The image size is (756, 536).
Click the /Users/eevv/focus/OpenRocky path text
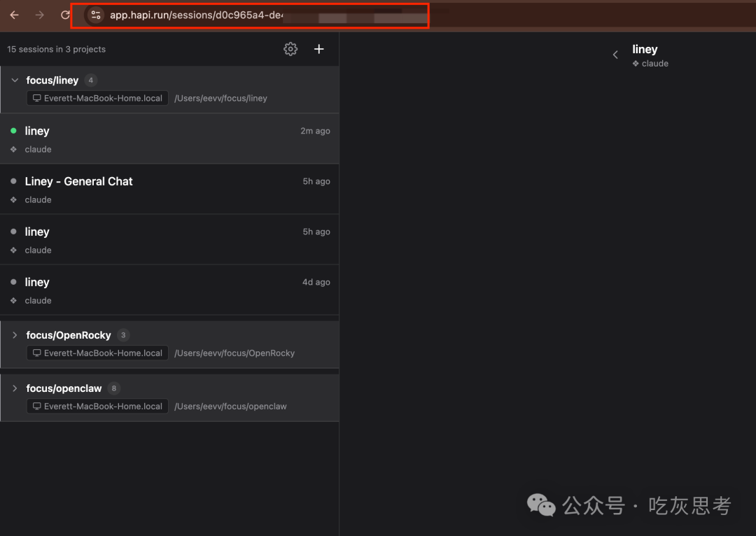pos(234,353)
